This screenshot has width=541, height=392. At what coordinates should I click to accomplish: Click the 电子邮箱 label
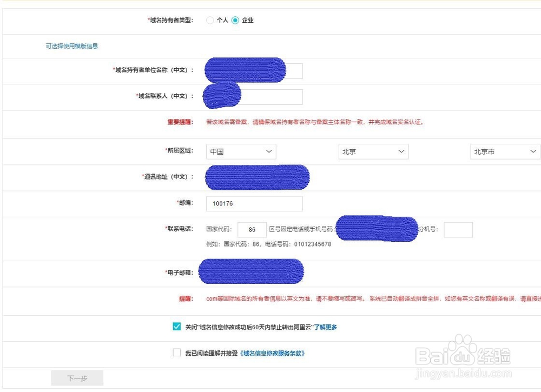pyautogui.click(x=179, y=273)
